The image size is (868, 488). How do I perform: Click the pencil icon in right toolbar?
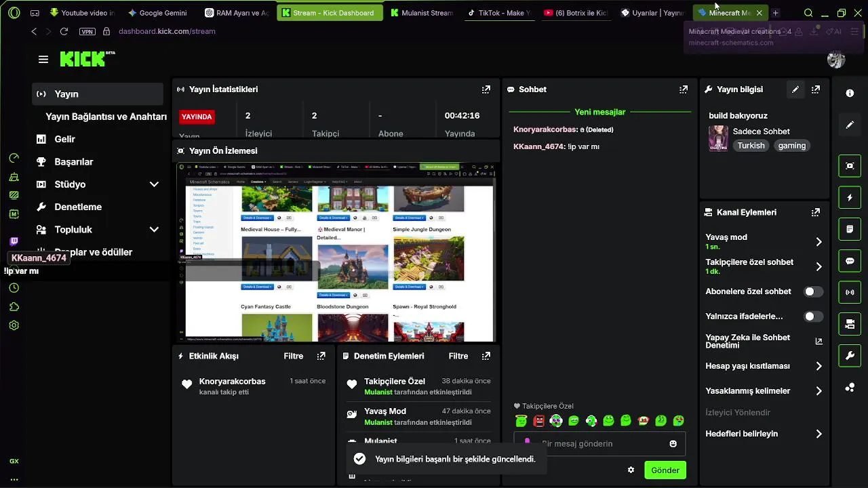[850, 125]
